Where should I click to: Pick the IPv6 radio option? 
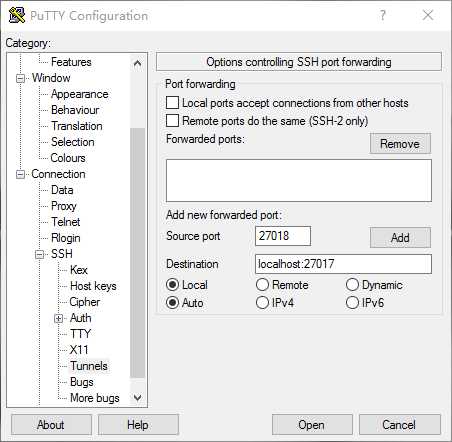click(352, 303)
